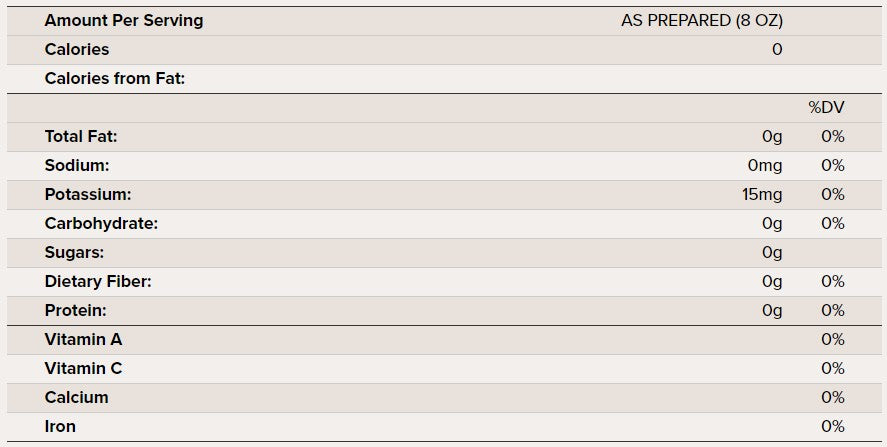Viewport: 887px width, 447px height.
Task: Click the "AS PREPARED (8 OZ)" column header
Action: click(x=701, y=21)
